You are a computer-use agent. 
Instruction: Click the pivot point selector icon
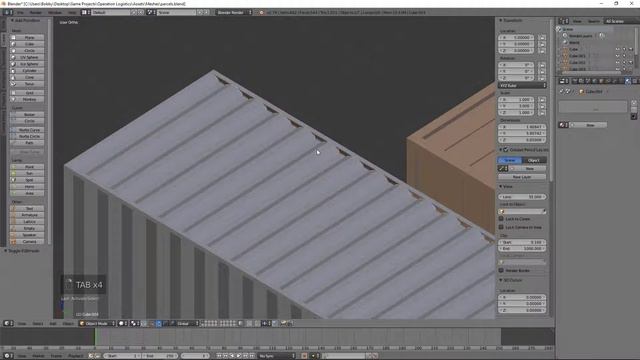(x=135, y=324)
